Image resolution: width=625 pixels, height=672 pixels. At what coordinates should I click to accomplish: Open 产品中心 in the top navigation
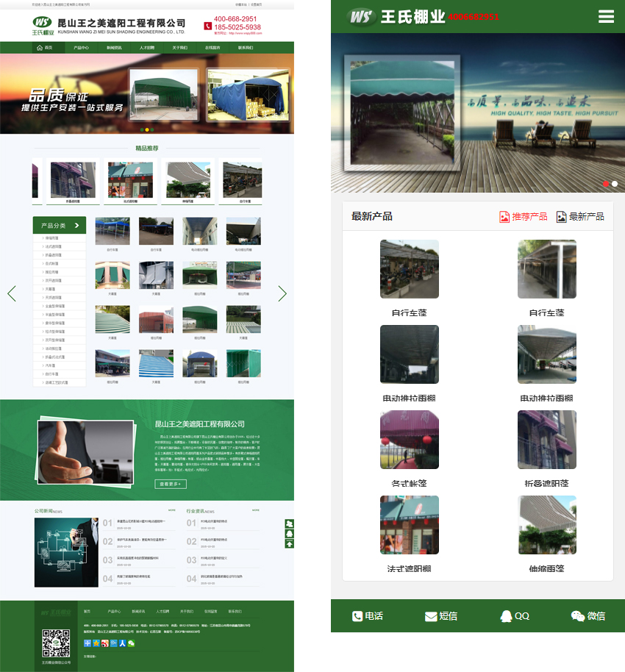click(x=81, y=48)
